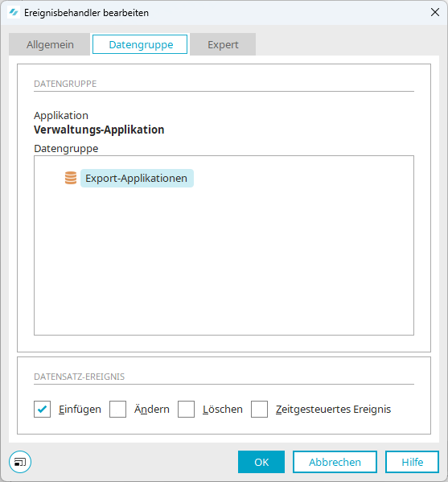
Task: Click the Ändern label text
Action: (x=152, y=409)
